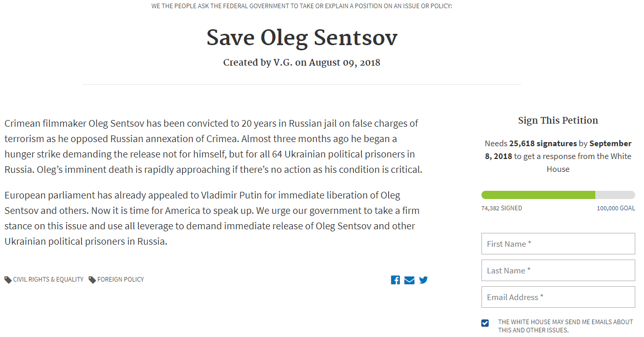The width and height of the screenshot is (644, 337).
Task: Click the Save Oleg Sentsov title
Action: coord(301,37)
